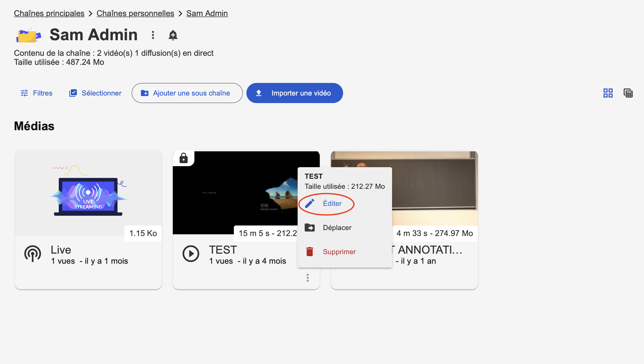The width and height of the screenshot is (644, 364).
Task: Click the play icon beside TEST
Action: (x=191, y=254)
